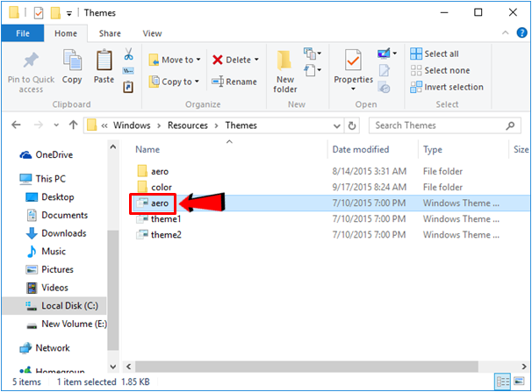Open the Delete dropdown arrow
The width and height of the screenshot is (532, 392).
pyautogui.click(x=256, y=60)
